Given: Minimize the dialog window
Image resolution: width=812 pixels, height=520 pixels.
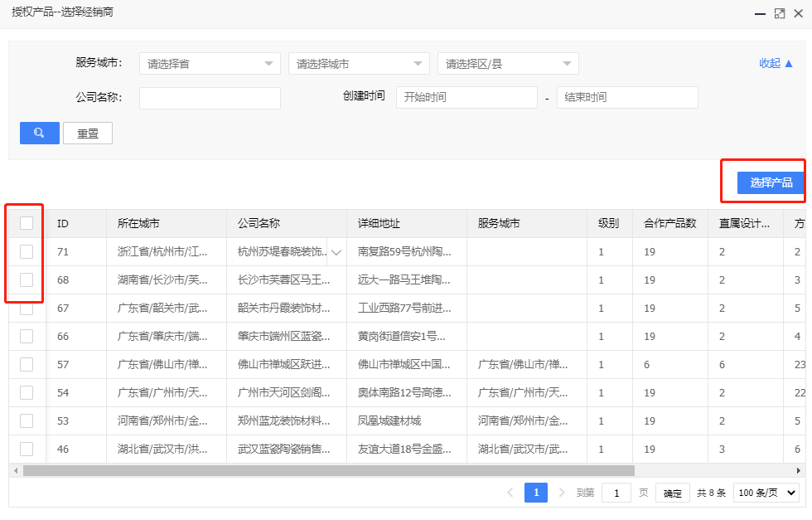Looking at the screenshot, I should [759, 14].
